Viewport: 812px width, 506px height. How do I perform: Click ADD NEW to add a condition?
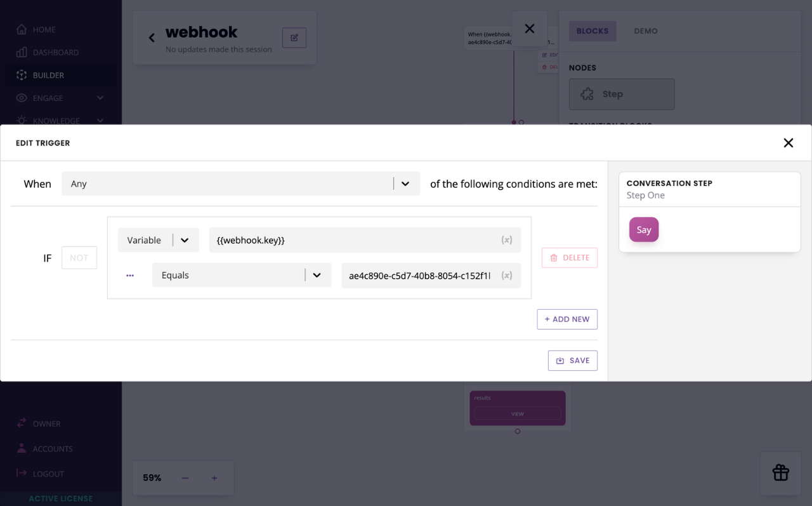pyautogui.click(x=567, y=319)
